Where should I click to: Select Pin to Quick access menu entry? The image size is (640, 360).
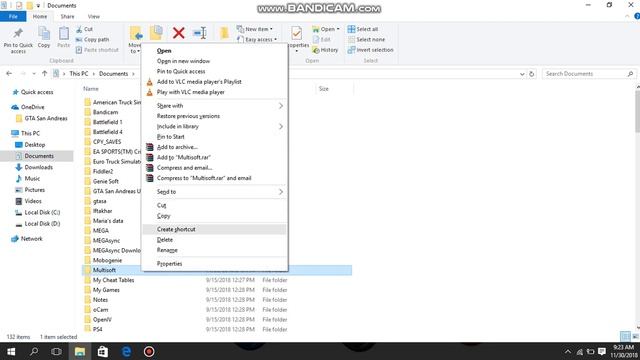pos(215,71)
